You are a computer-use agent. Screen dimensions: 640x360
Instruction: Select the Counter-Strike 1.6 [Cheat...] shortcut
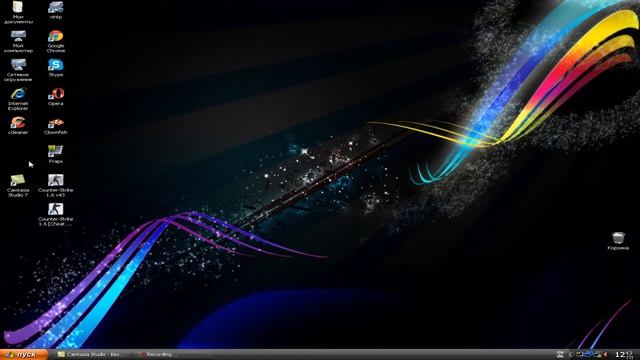[56, 215]
